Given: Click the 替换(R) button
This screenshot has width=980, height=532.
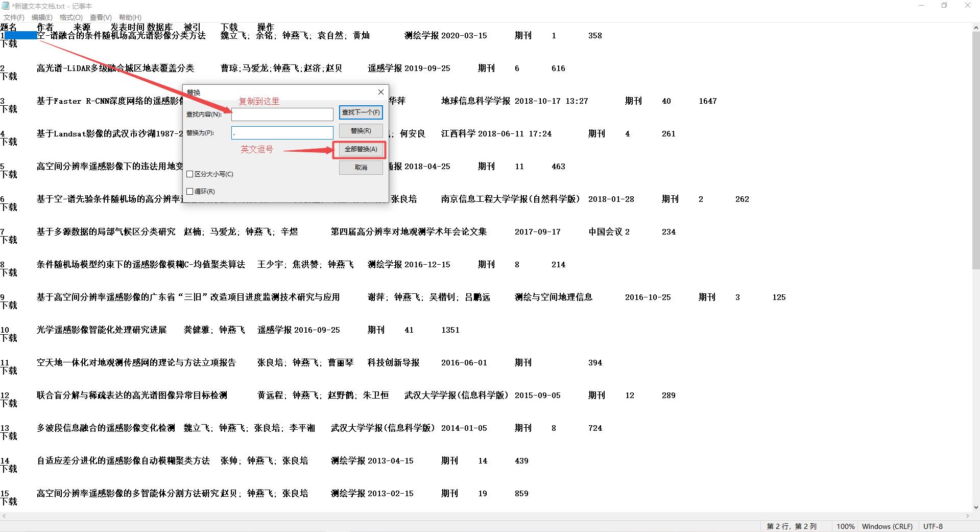Looking at the screenshot, I should click(x=361, y=131).
